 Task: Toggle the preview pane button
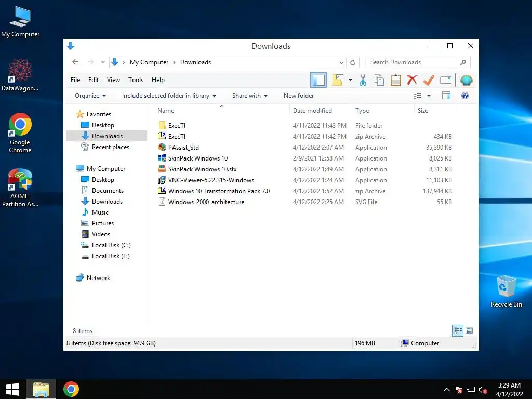click(x=446, y=96)
